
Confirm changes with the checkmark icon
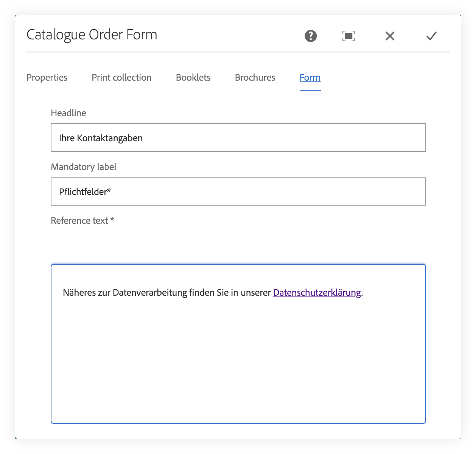[x=431, y=36]
